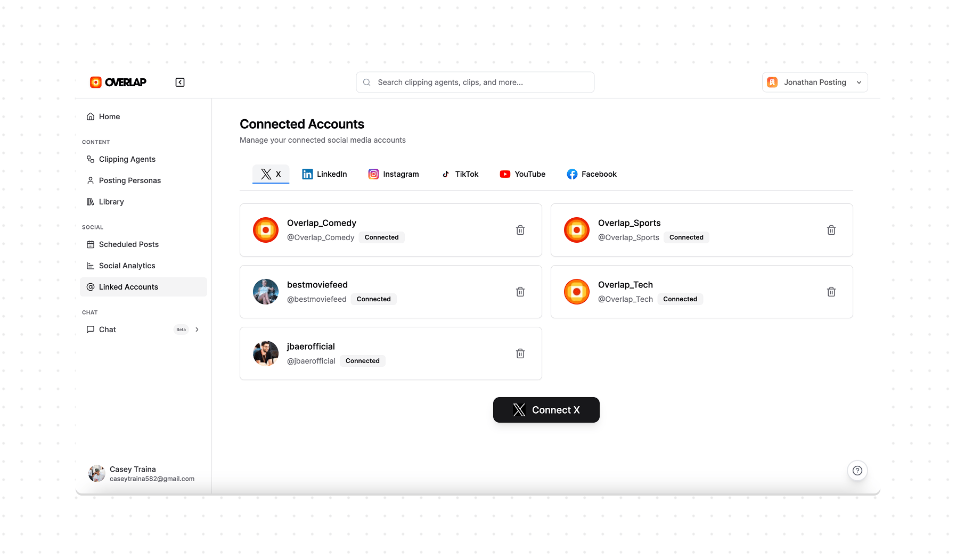Collapse the sidebar with the panel icon

(180, 82)
